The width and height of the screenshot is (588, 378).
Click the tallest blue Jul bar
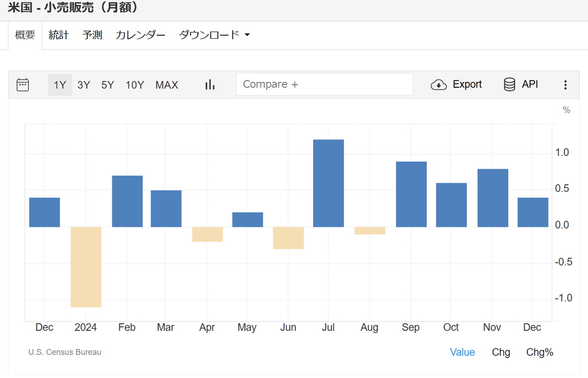point(328,183)
